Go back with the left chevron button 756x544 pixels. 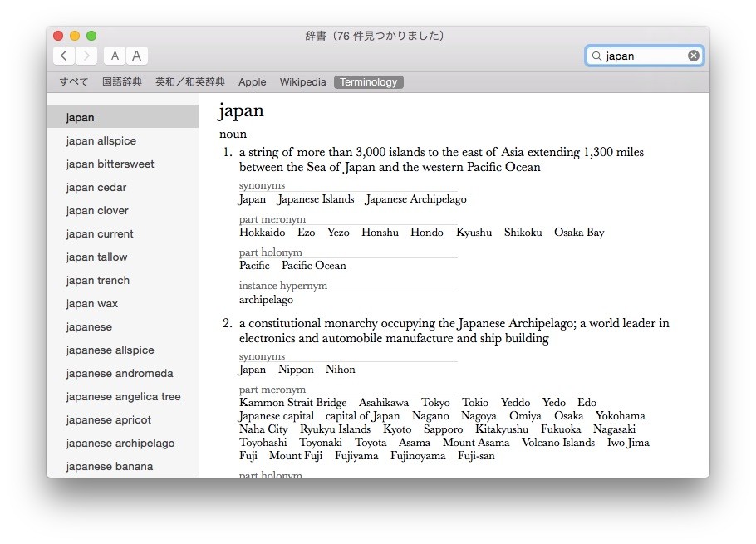pyautogui.click(x=64, y=56)
